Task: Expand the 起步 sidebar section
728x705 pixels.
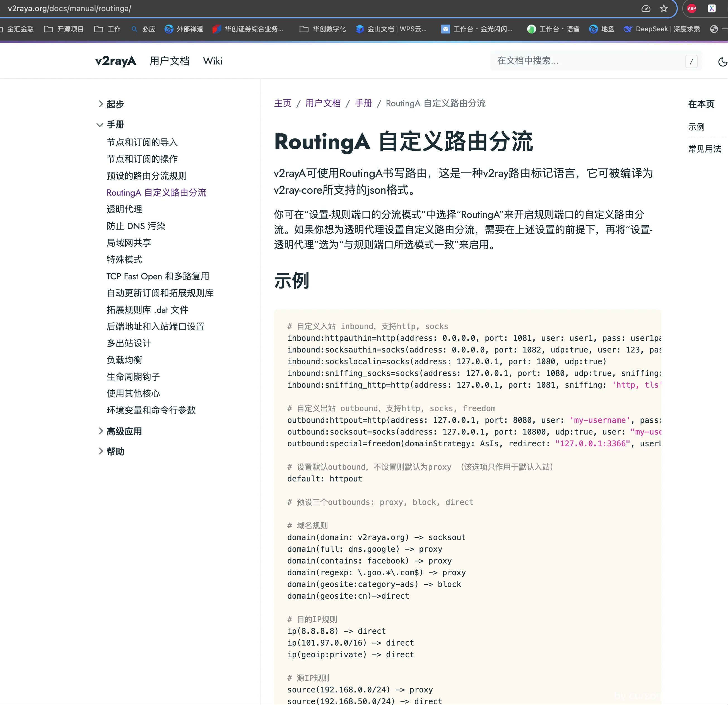Action: click(111, 104)
